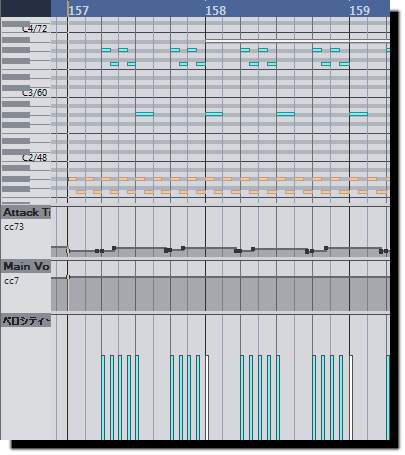Screen dimensions: 405x455
Task: Click measure 158 on the timeline ruler
Action: coord(216,11)
